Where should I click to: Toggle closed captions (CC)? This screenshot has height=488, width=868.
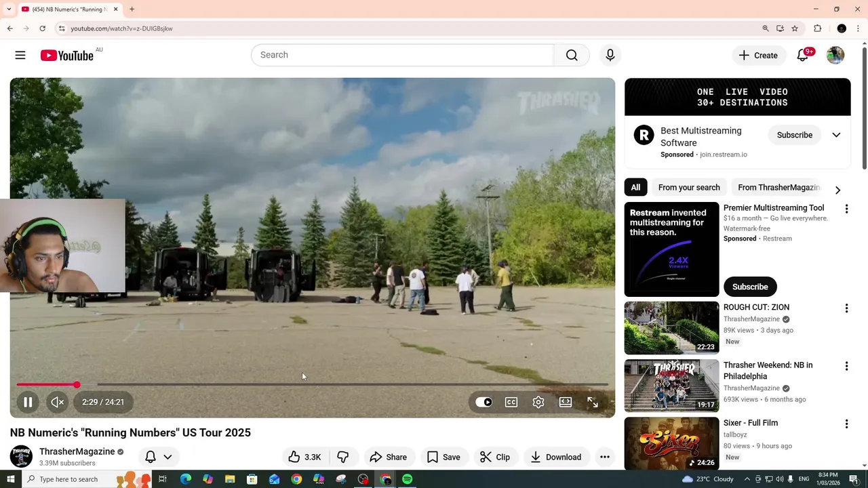(x=511, y=402)
